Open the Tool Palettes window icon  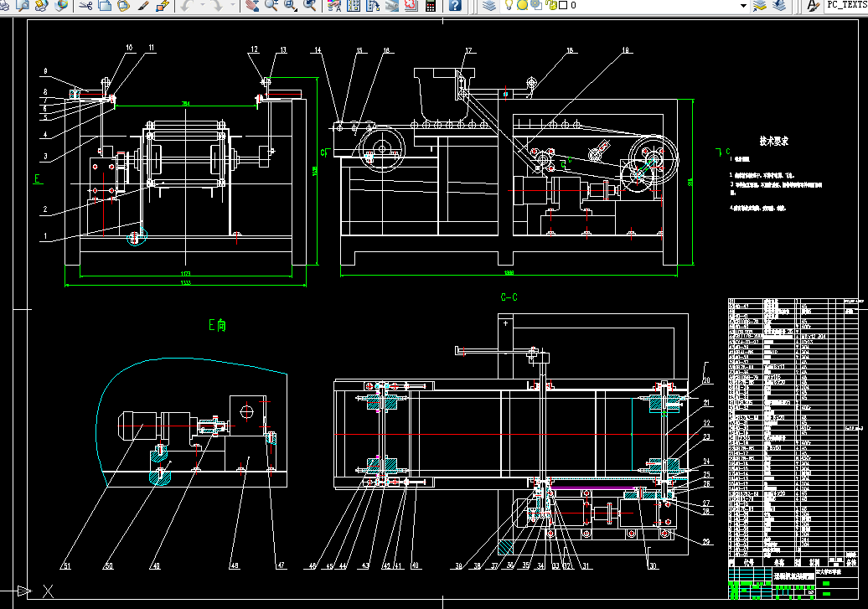[373, 5]
